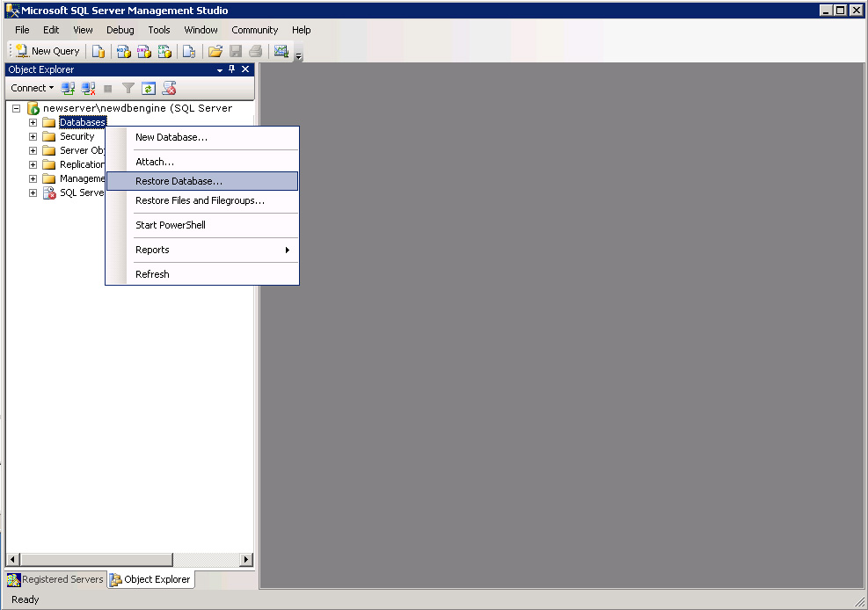The height and width of the screenshot is (610, 868).
Task: Click the server instance icon
Action: coord(33,108)
